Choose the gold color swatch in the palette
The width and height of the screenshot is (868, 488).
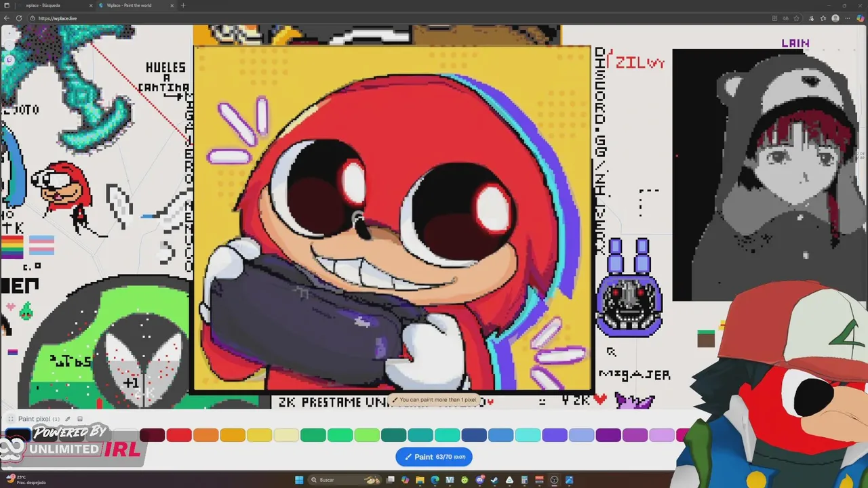coord(233,435)
